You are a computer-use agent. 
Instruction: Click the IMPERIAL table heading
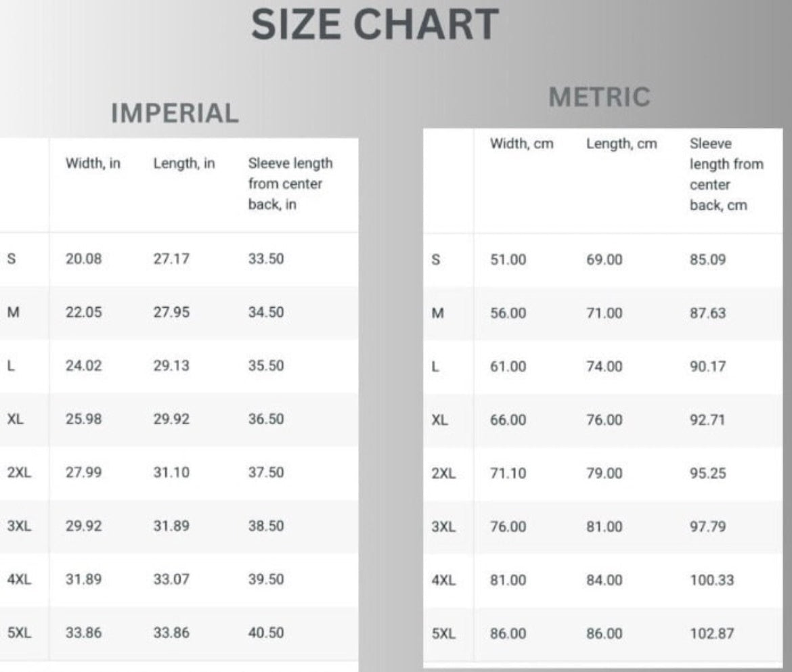coord(175,114)
